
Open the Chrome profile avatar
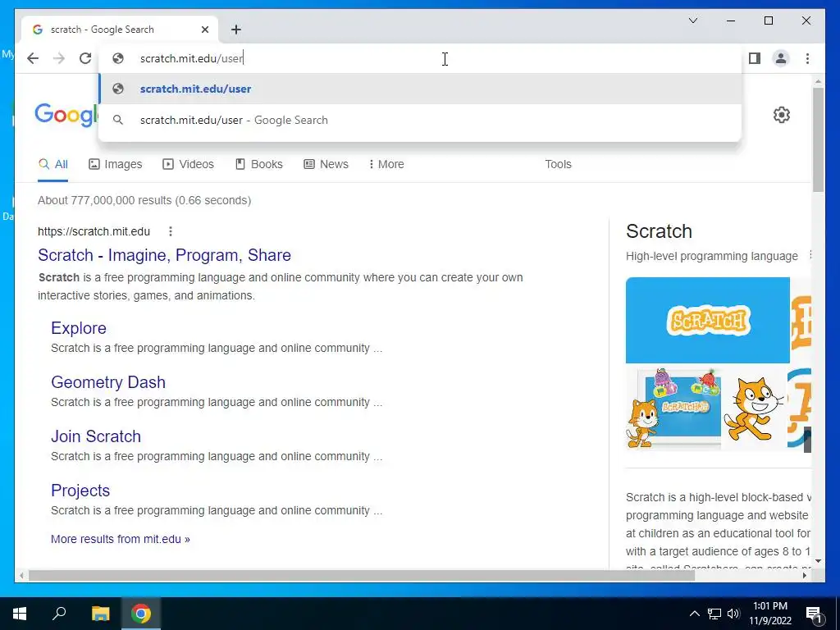coord(781,58)
